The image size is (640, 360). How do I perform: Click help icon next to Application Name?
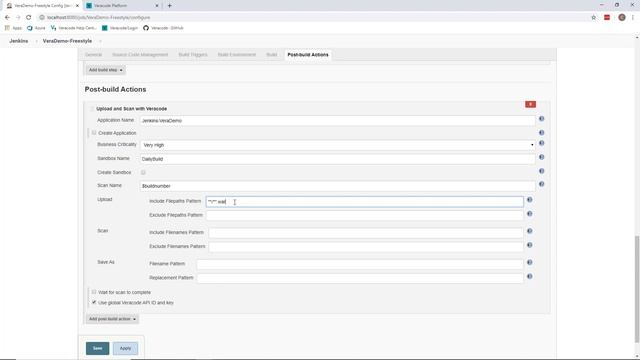[541, 119]
